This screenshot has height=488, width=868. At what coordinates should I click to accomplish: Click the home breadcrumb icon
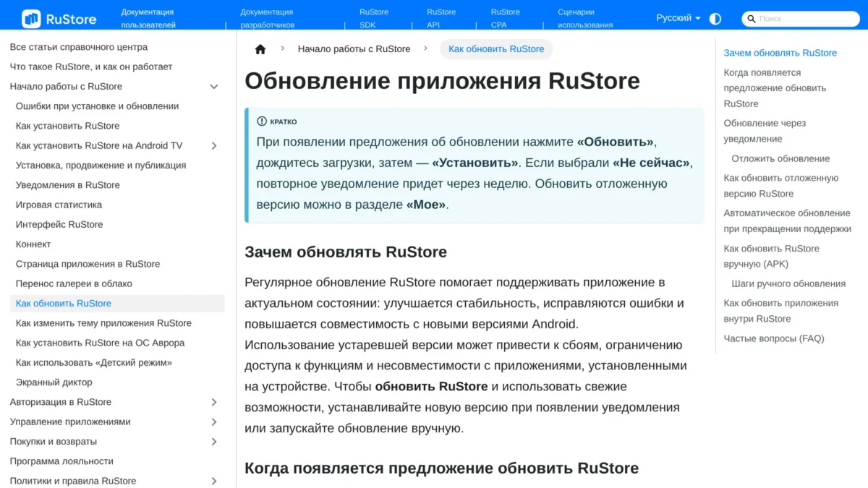tap(260, 49)
